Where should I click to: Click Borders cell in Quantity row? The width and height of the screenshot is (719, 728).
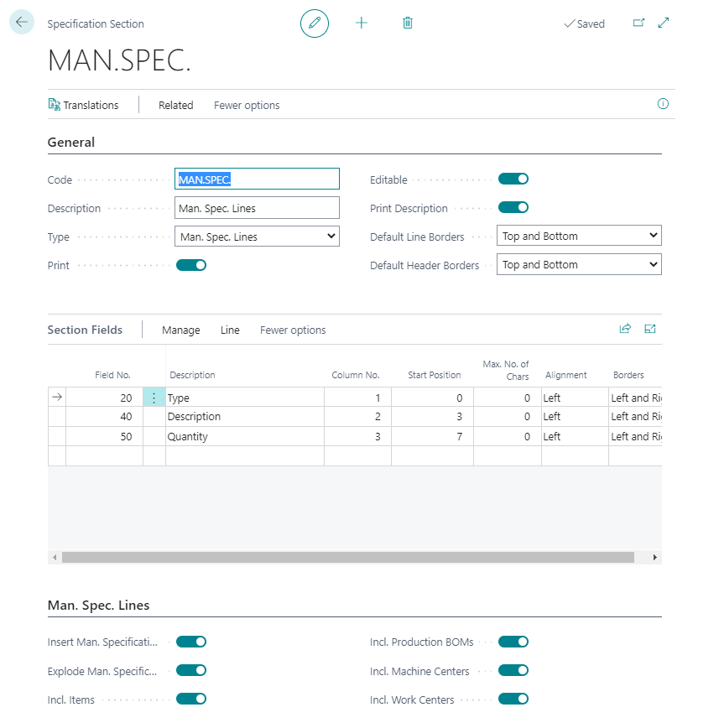(635, 436)
